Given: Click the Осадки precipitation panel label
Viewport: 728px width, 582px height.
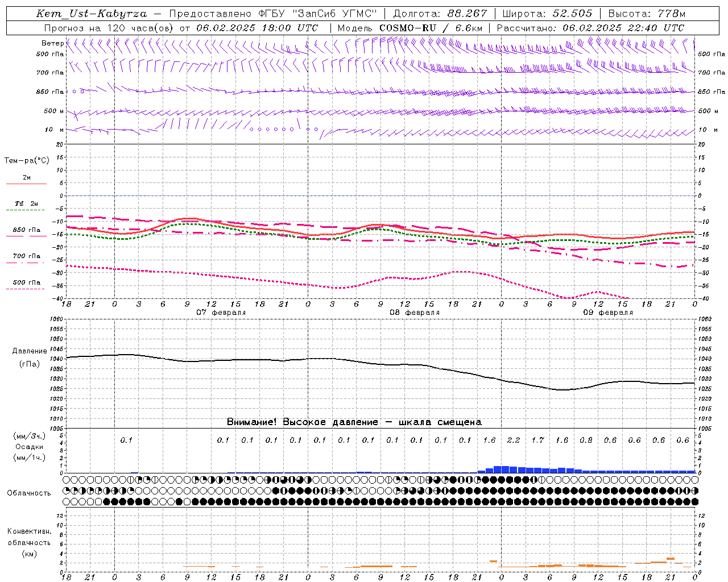Looking at the screenshot, I should coord(29,447).
